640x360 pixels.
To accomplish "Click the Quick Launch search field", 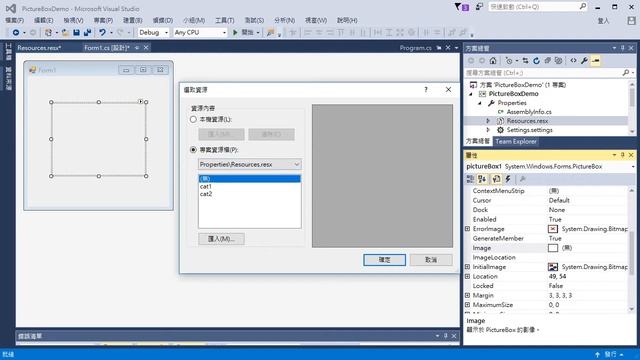I will [533, 7].
